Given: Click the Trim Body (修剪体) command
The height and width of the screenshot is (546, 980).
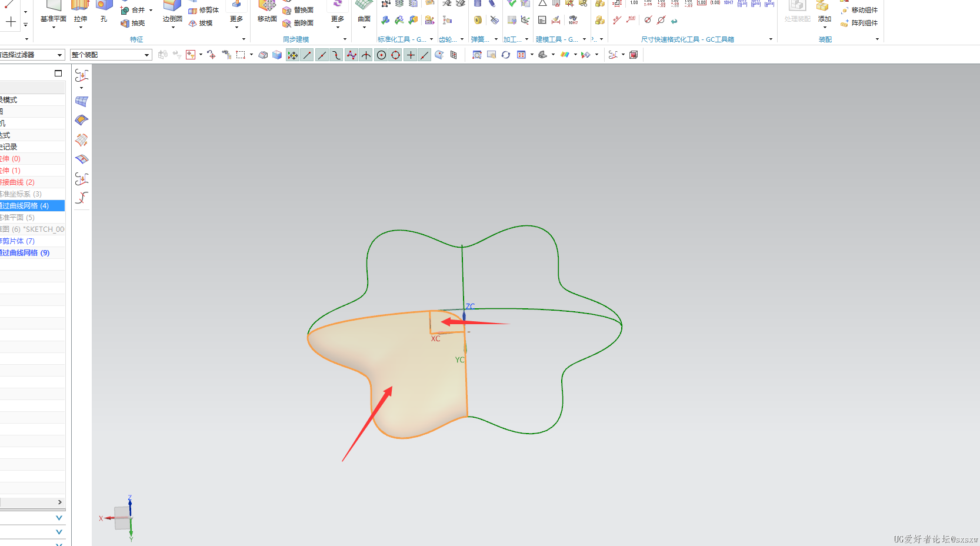Looking at the screenshot, I should [204, 10].
